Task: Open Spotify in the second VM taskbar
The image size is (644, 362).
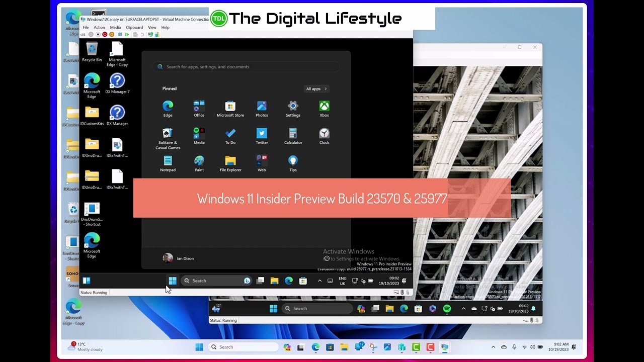Action: [x=447, y=309]
